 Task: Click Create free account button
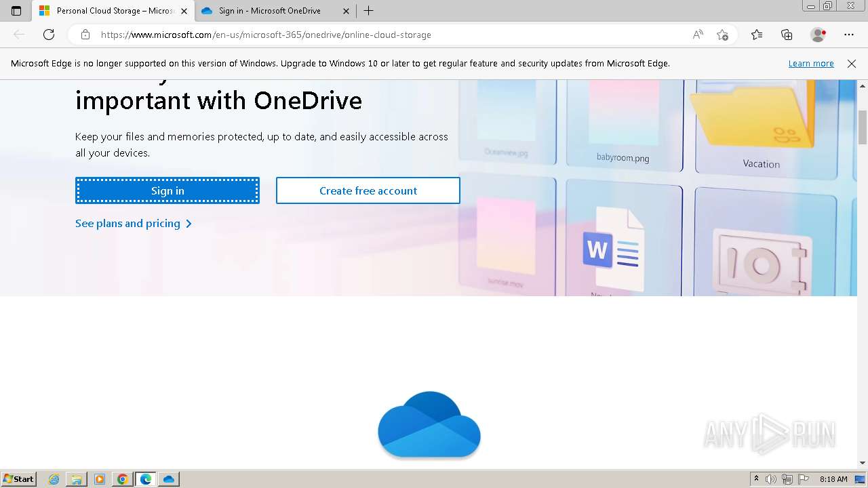click(368, 190)
